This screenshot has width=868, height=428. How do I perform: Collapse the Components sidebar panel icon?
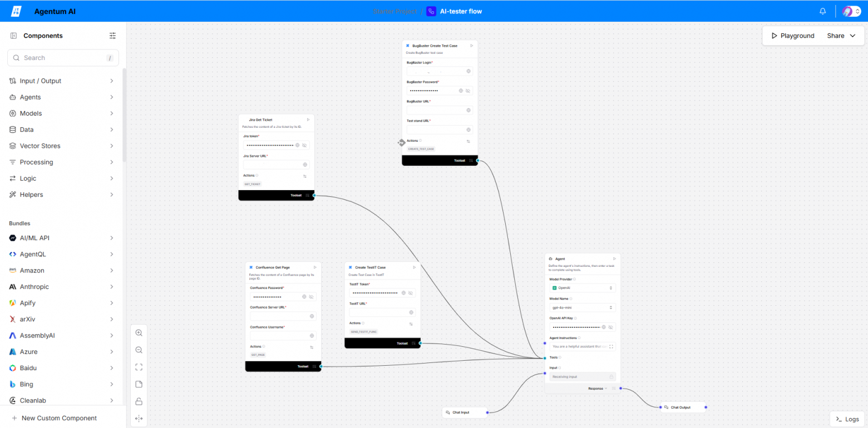(x=13, y=36)
